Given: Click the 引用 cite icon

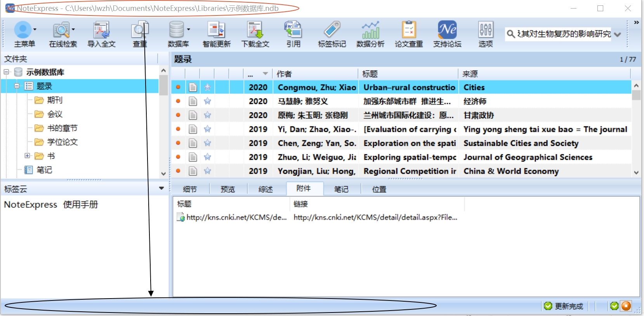Looking at the screenshot, I should [293, 29].
